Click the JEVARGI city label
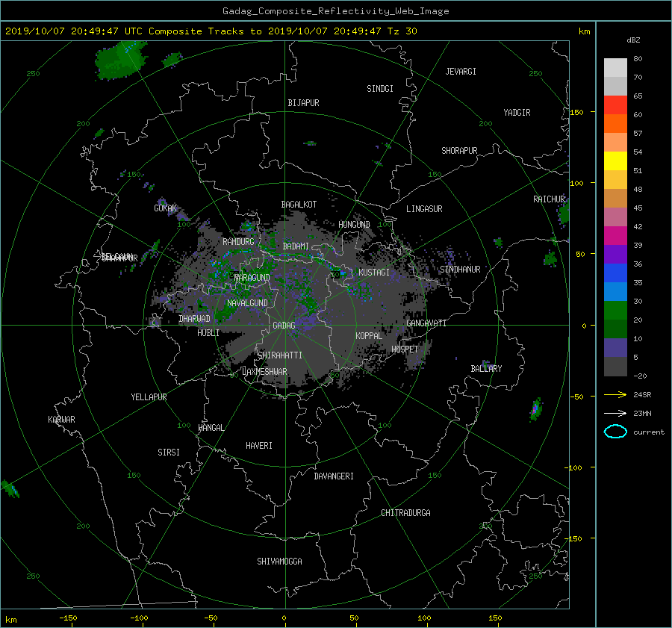 click(461, 72)
